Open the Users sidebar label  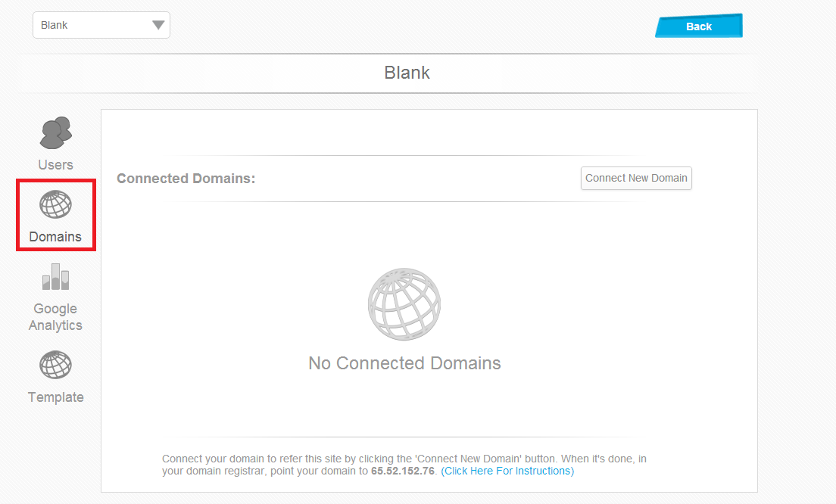55,165
